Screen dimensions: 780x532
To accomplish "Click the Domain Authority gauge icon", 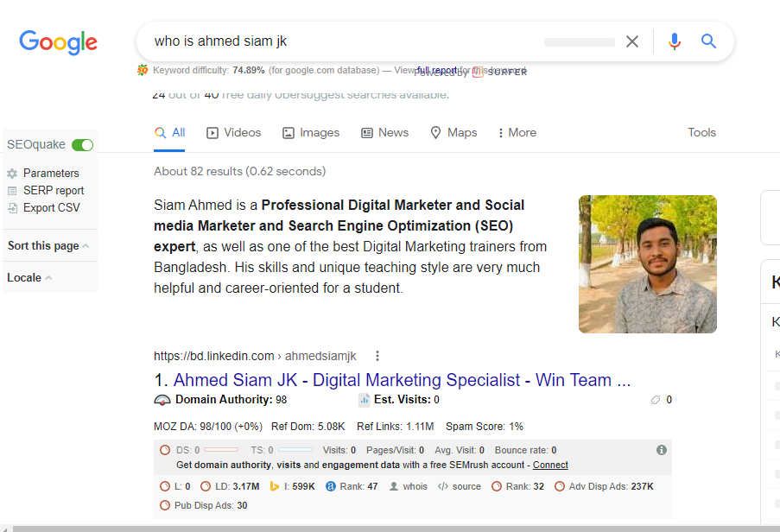I will tap(162, 400).
